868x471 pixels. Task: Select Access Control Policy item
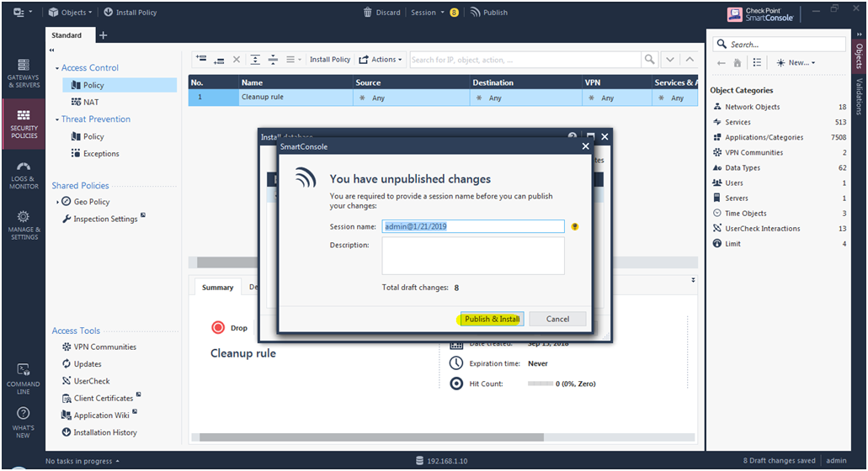pos(120,85)
